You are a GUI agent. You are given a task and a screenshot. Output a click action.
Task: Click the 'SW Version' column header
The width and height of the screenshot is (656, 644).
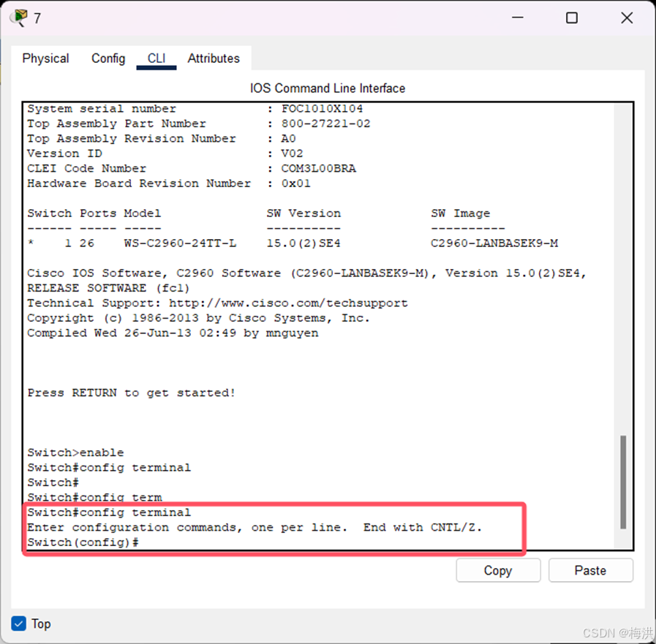[x=304, y=213]
